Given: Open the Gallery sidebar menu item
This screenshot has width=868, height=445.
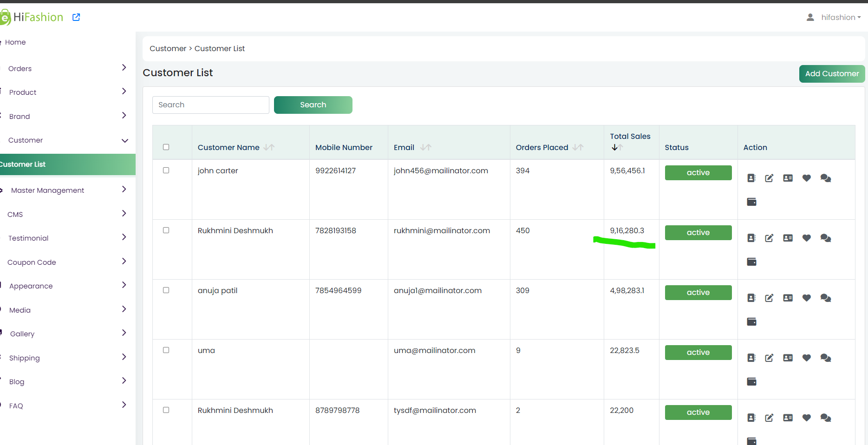Looking at the screenshot, I should tap(22, 334).
